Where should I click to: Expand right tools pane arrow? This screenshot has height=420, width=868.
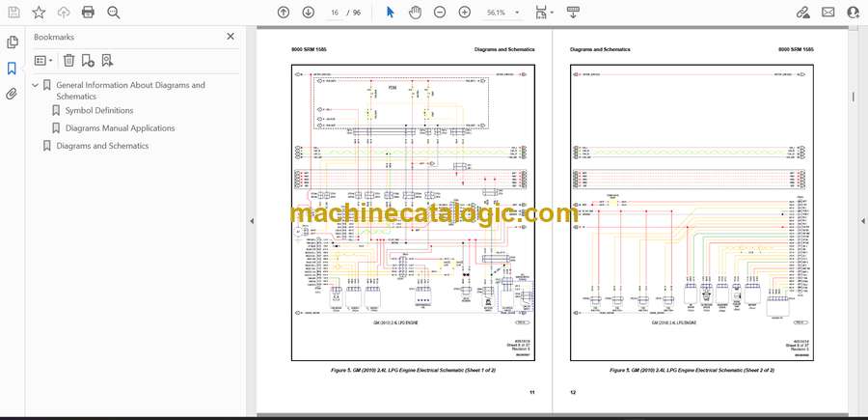point(862,221)
